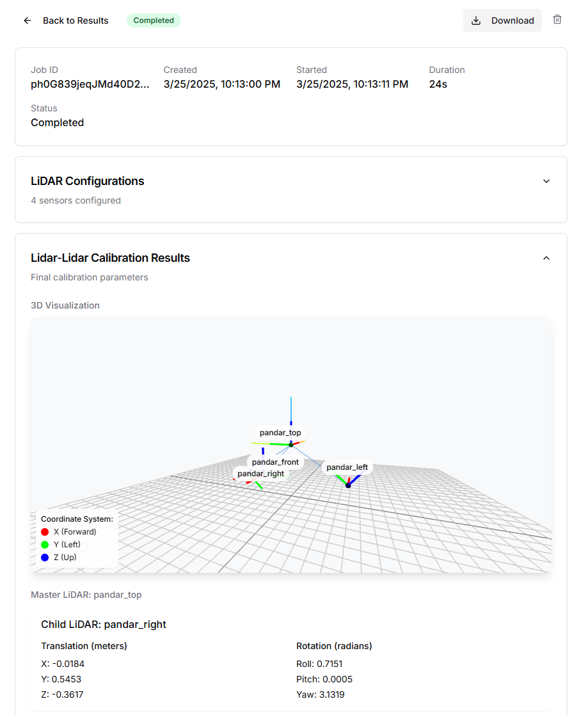Click the pandar_left label in 3D view

(x=347, y=467)
